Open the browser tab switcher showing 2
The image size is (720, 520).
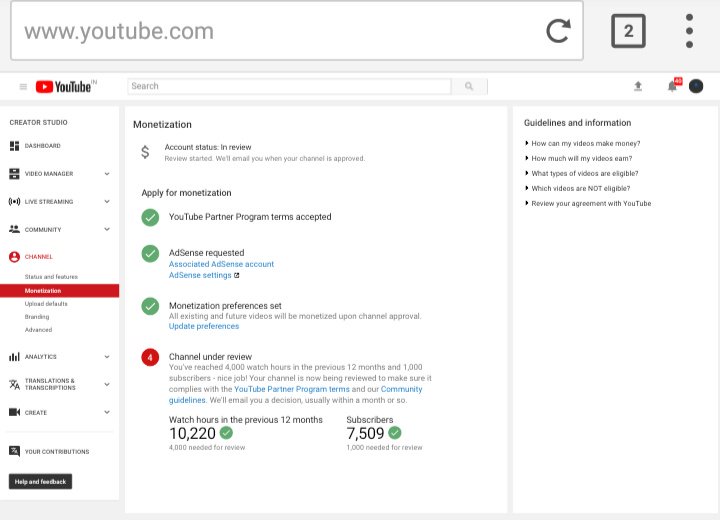click(x=628, y=31)
